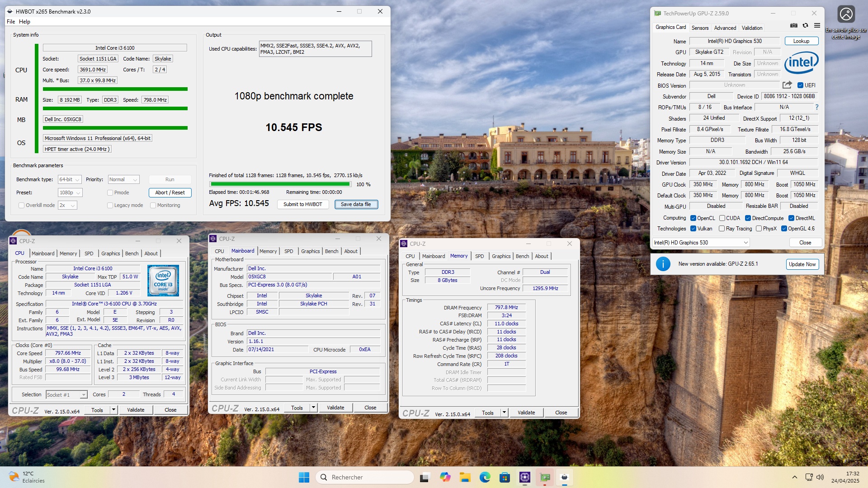The width and height of the screenshot is (868, 488).
Task: Switch to the GPU-Z Advanced tab
Action: tap(725, 28)
